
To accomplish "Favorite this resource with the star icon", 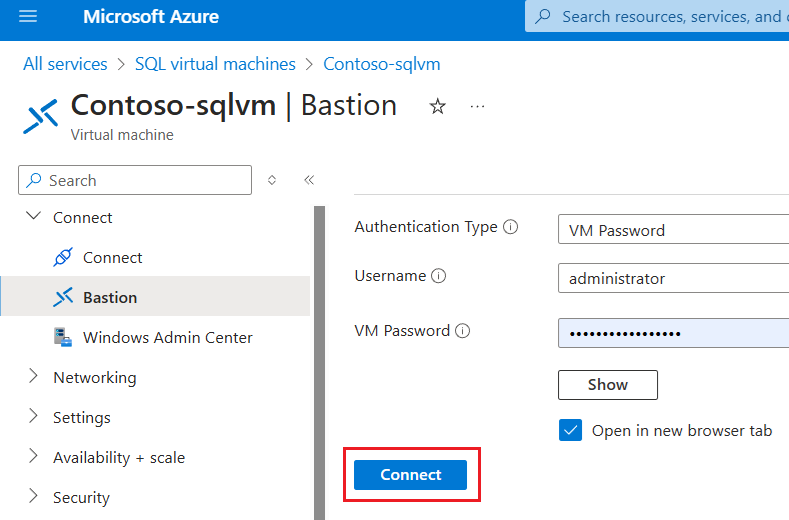I will tap(437, 106).
